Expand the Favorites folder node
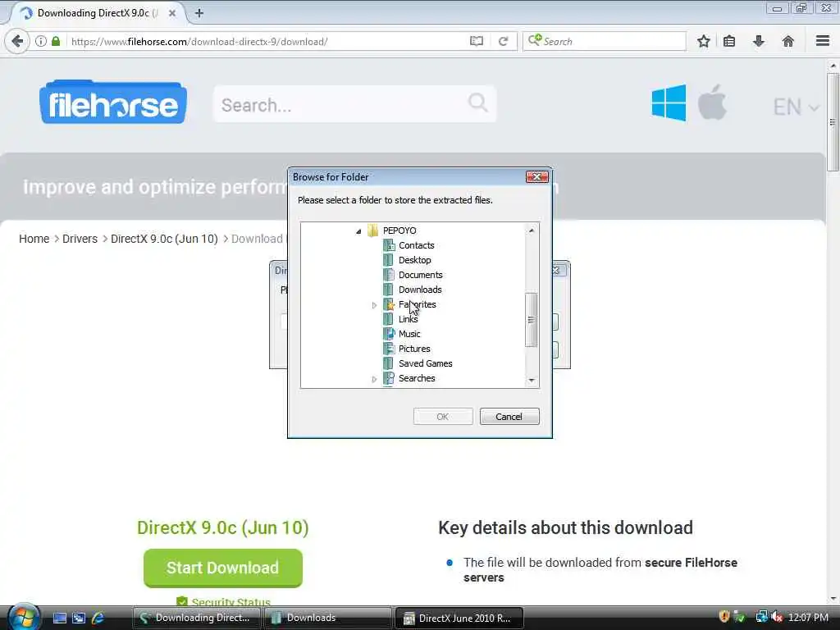 [374, 305]
